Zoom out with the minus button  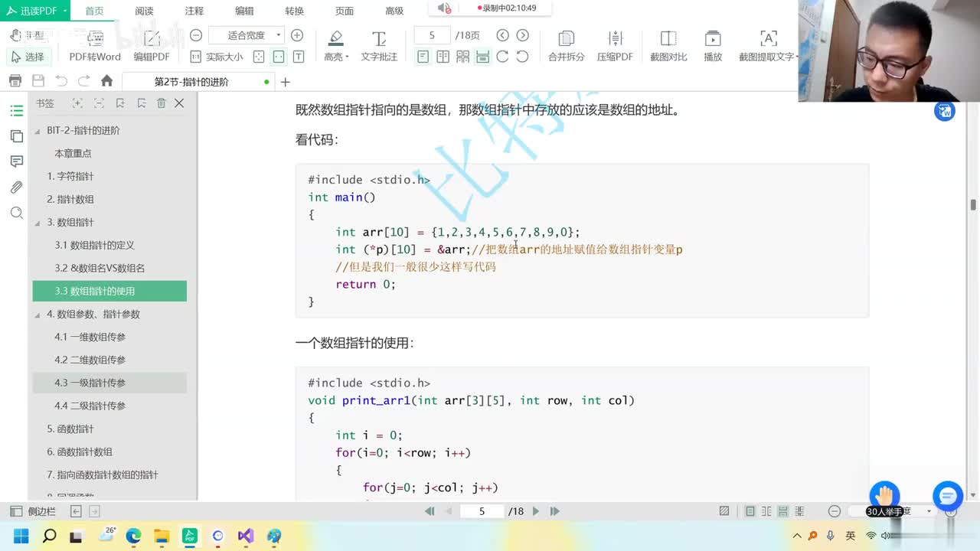(x=196, y=35)
